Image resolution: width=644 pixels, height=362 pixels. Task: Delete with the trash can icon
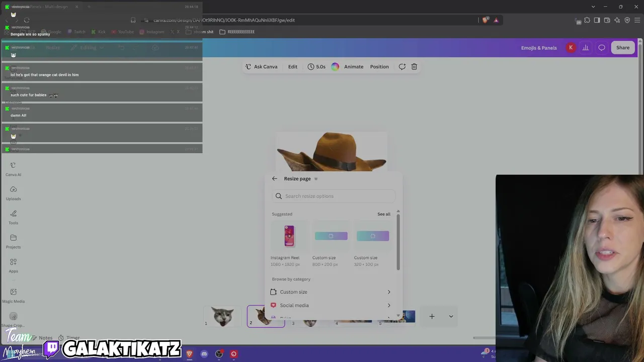click(x=414, y=67)
